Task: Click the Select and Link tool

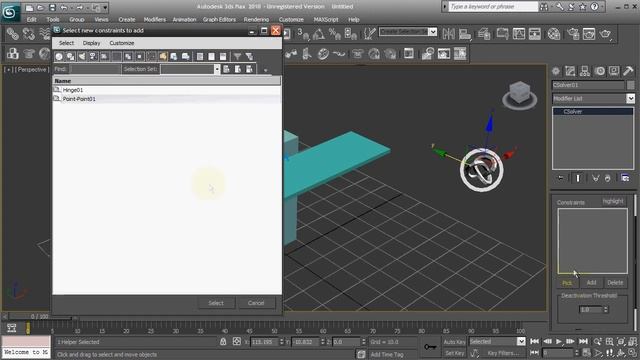Action: pyautogui.click(x=13, y=33)
